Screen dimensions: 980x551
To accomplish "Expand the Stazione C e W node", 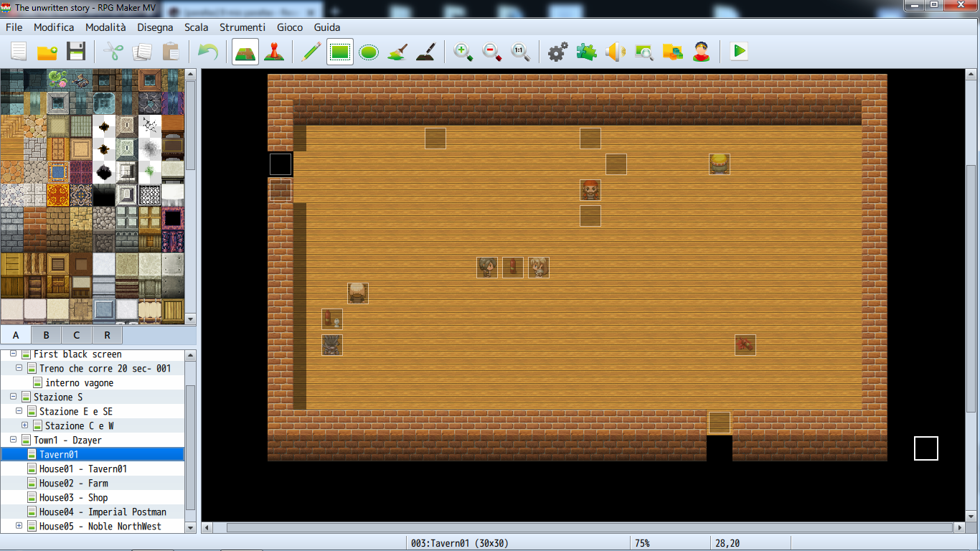I will click(x=24, y=425).
